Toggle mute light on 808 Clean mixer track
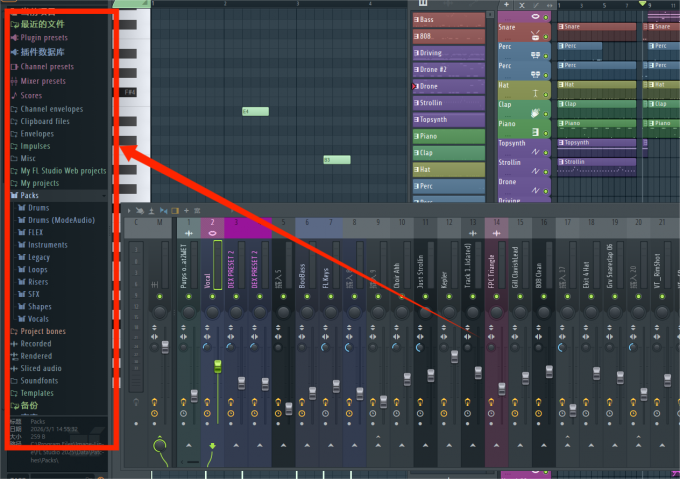680x479 pixels. click(x=543, y=297)
